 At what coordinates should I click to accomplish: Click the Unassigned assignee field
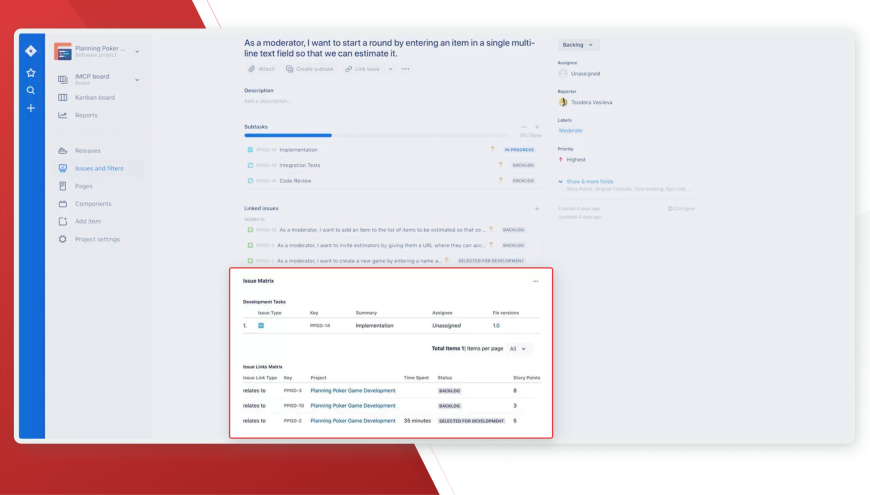[x=579, y=73]
